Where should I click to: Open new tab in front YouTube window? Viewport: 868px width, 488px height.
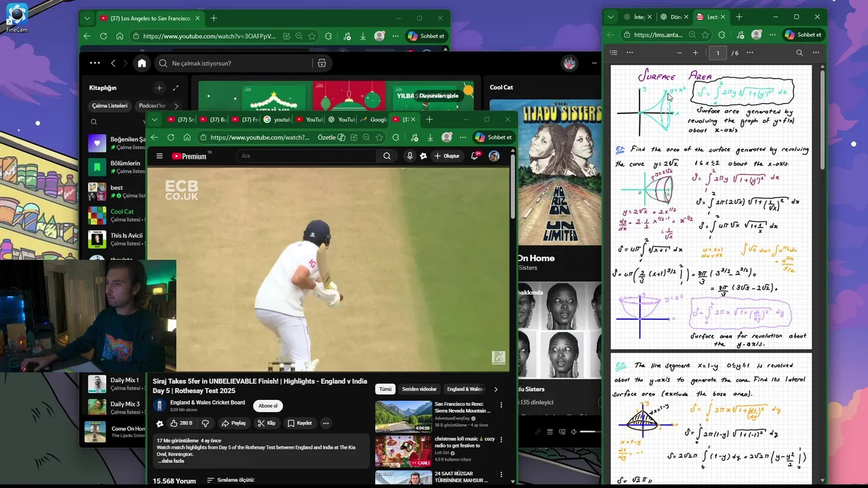coord(429,119)
